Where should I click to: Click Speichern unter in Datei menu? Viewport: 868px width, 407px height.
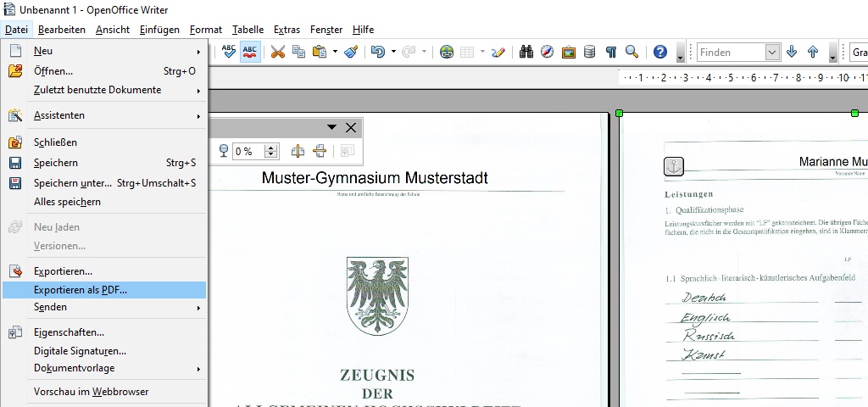click(x=72, y=182)
